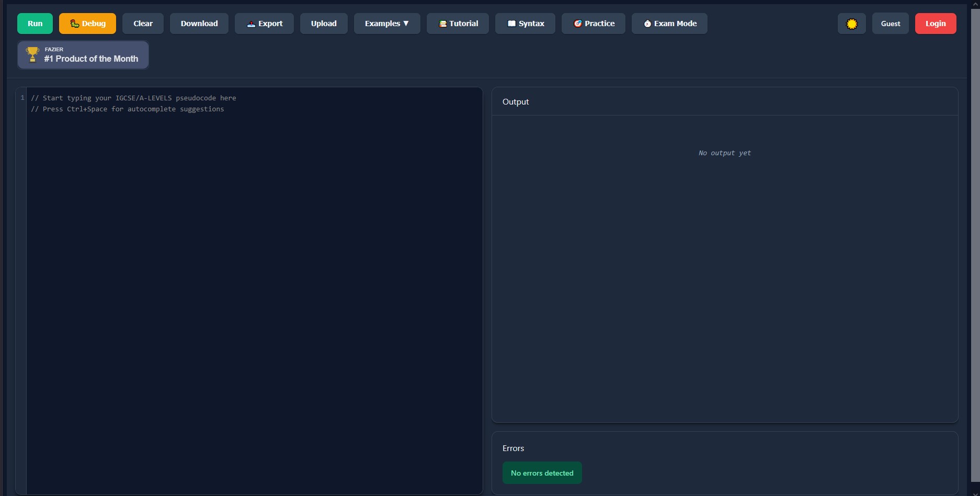Viewport: 980px width, 496px height.
Task: Toggle the light/dark theme switch
Action: tap(851, 23)
